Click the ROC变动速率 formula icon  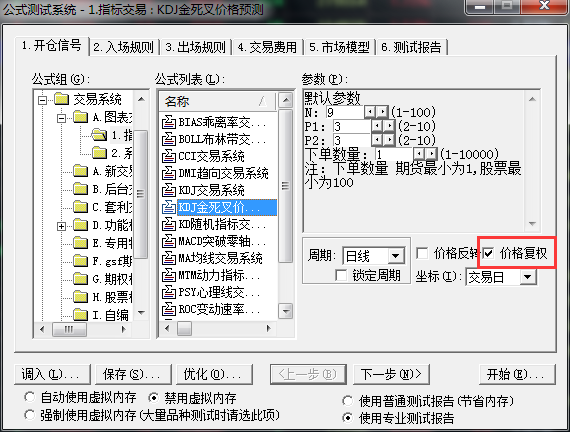[169, 309]
